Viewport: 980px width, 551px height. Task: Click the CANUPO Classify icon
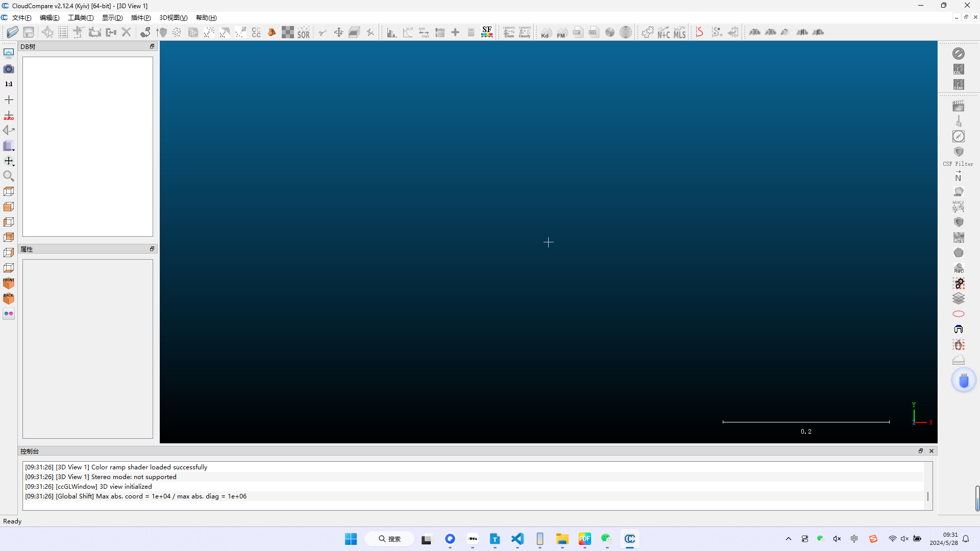pos(525,32)
